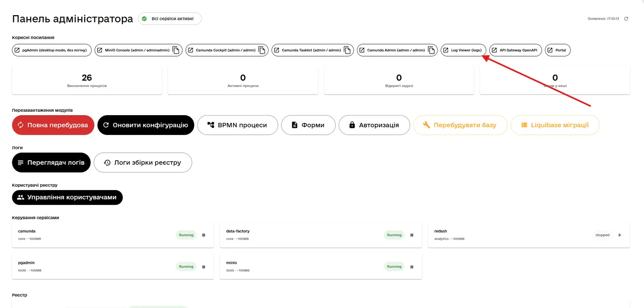Viewport: 644px width, 308px height.
Task: Click the Running badge for data-factory
Action: [x=394, y=235]
